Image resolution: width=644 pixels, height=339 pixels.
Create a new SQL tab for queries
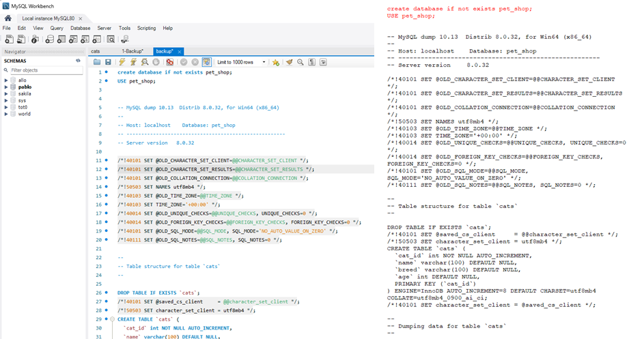point(9,40)
